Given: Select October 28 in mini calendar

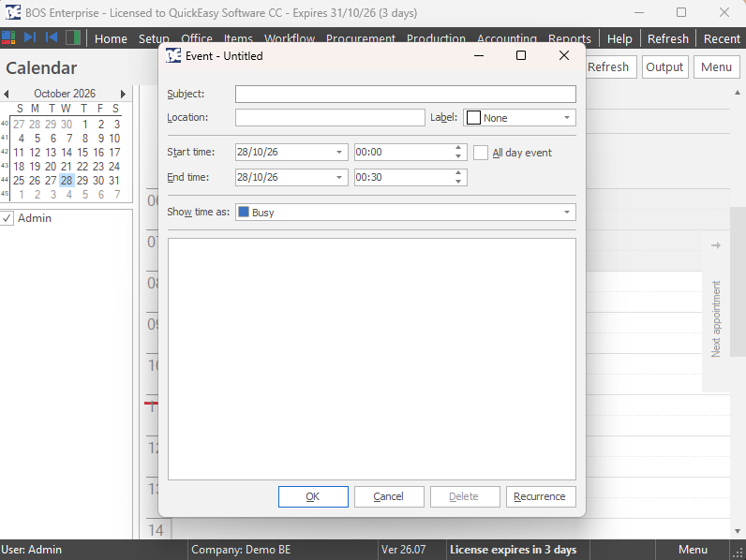Looking at the screenshot, I should [x=67, y=181].
